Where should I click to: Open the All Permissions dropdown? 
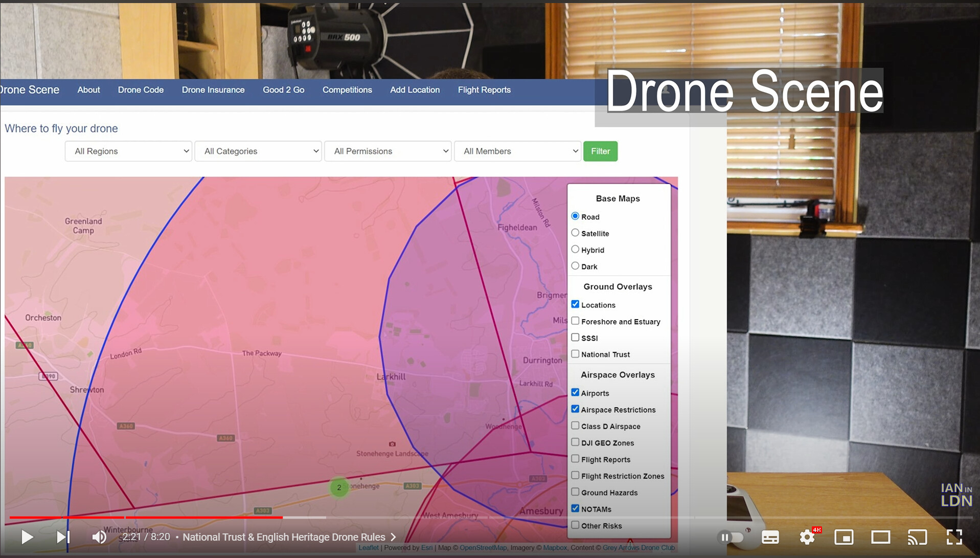coord(388,151)
